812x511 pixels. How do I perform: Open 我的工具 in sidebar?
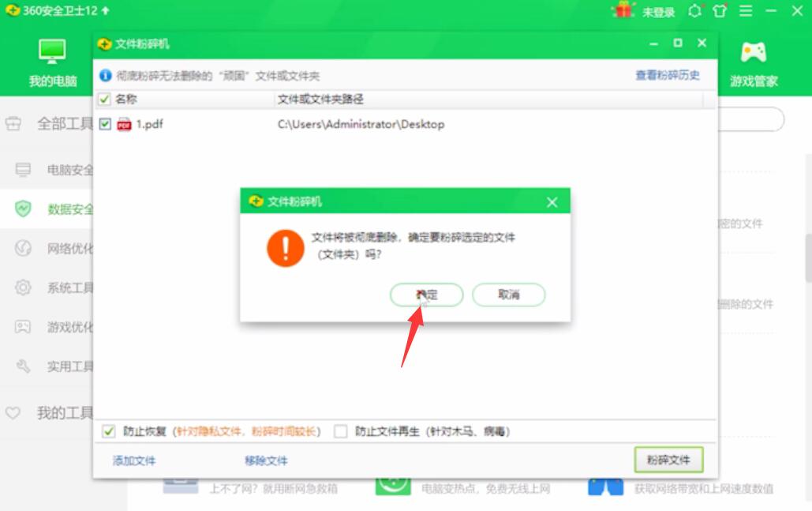[x=65, y=413]
